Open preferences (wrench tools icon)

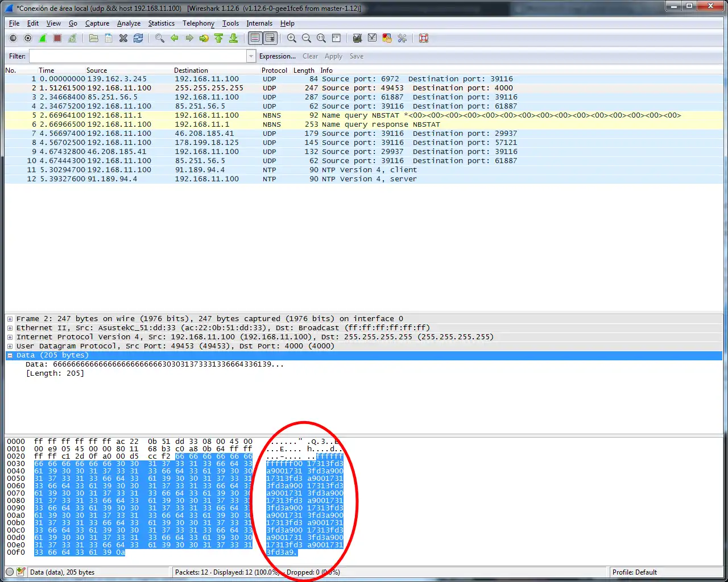402,38
